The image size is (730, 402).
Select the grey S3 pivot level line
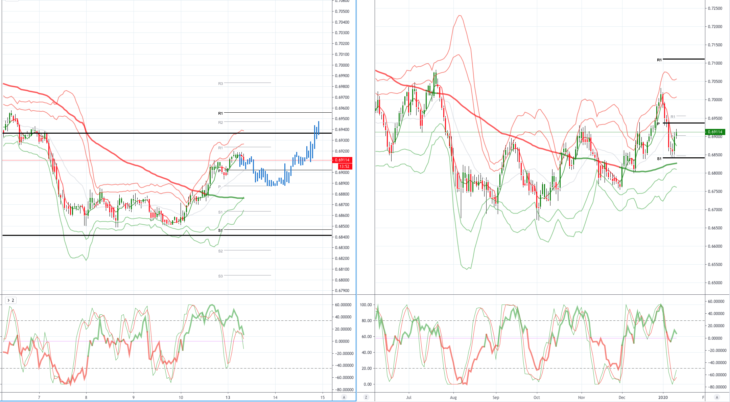244,275
